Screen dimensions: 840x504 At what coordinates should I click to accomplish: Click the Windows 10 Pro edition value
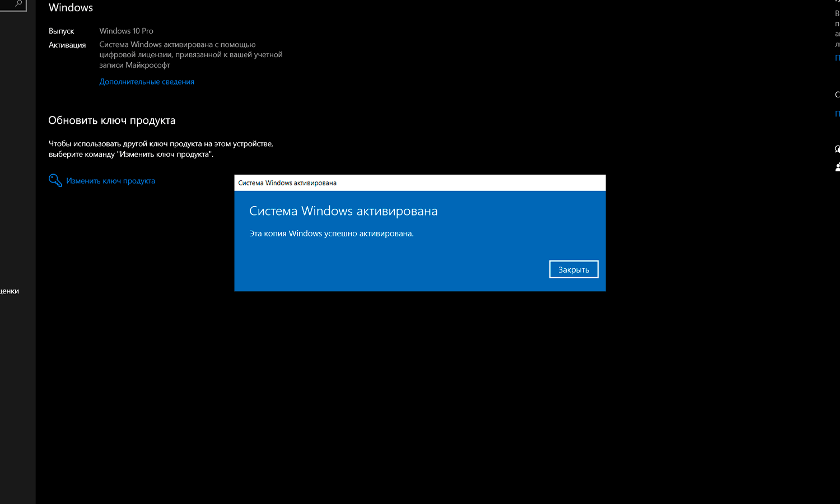pos(126,31)
